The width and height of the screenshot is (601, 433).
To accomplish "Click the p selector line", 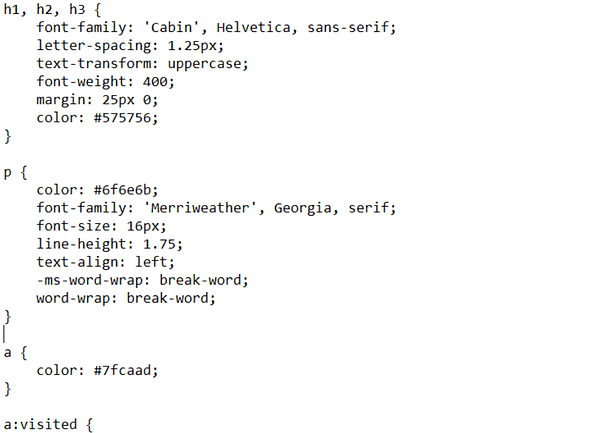I will pos(14,172).
